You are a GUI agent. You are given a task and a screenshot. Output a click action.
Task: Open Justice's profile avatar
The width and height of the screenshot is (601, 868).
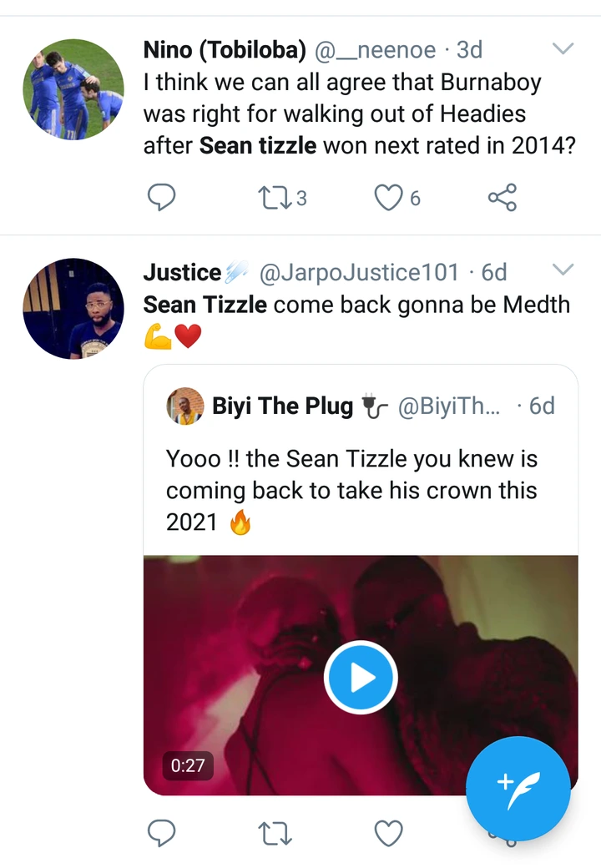tap(73, 309)
